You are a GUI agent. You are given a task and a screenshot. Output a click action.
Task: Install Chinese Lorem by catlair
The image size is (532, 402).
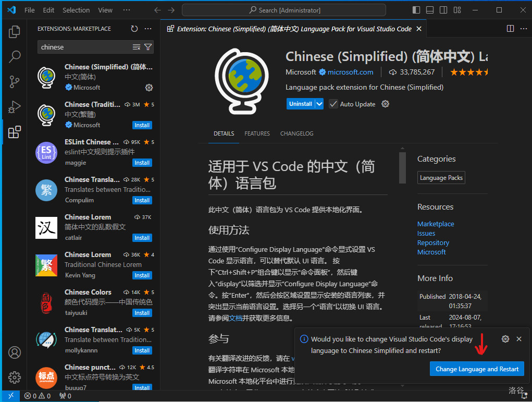coord(142,238)
